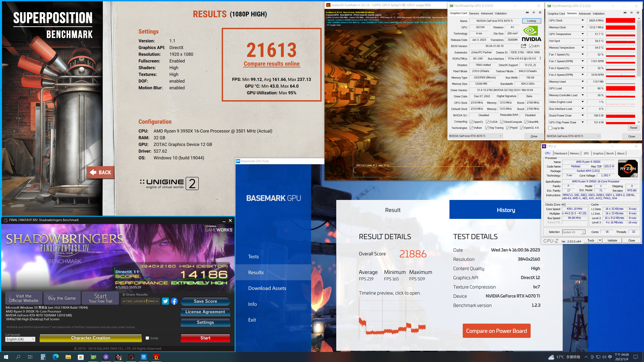Open The Lodestone share button
The width and height of the screenshot is (644, 362).
coord(141,301)
